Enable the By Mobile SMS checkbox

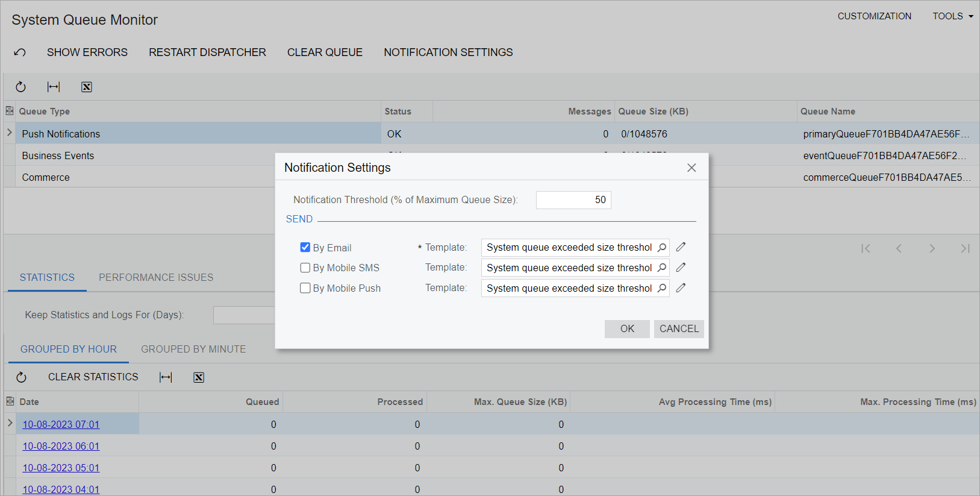pos(305,268)
